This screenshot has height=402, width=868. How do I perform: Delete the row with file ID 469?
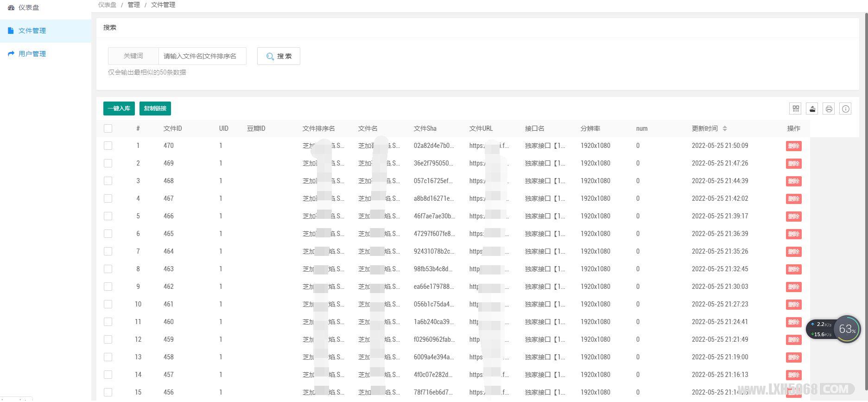[x=794, y=164]
